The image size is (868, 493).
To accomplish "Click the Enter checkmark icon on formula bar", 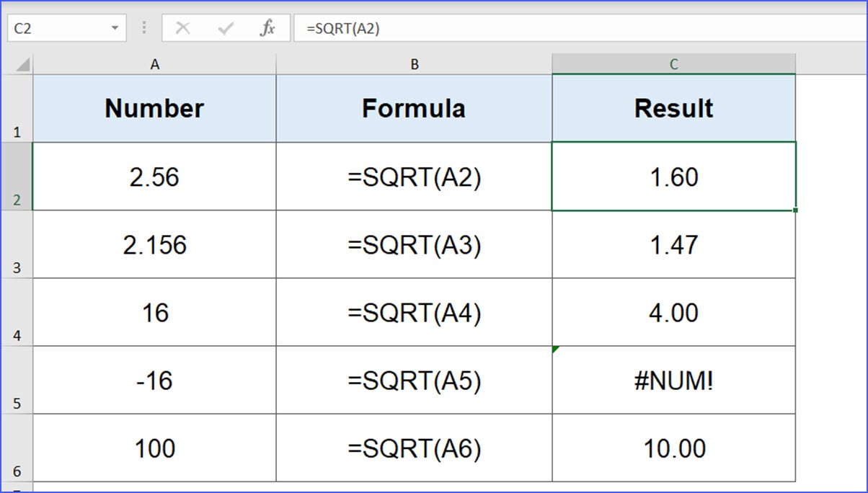I will pos(225,28).
